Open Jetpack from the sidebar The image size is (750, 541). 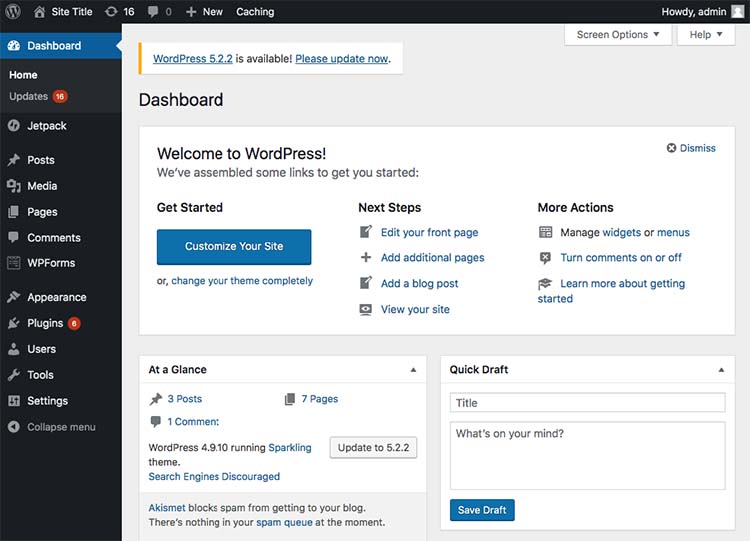[47, 126]
